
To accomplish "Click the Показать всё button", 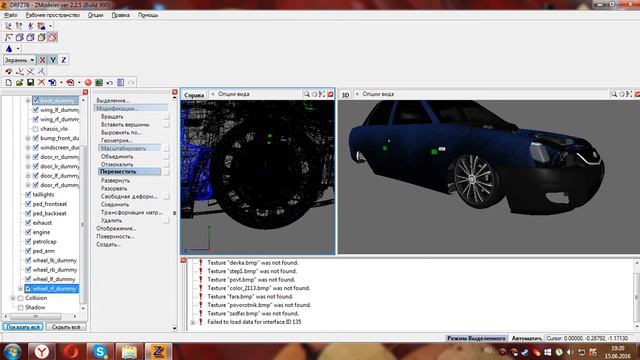I will pos(23,327).
